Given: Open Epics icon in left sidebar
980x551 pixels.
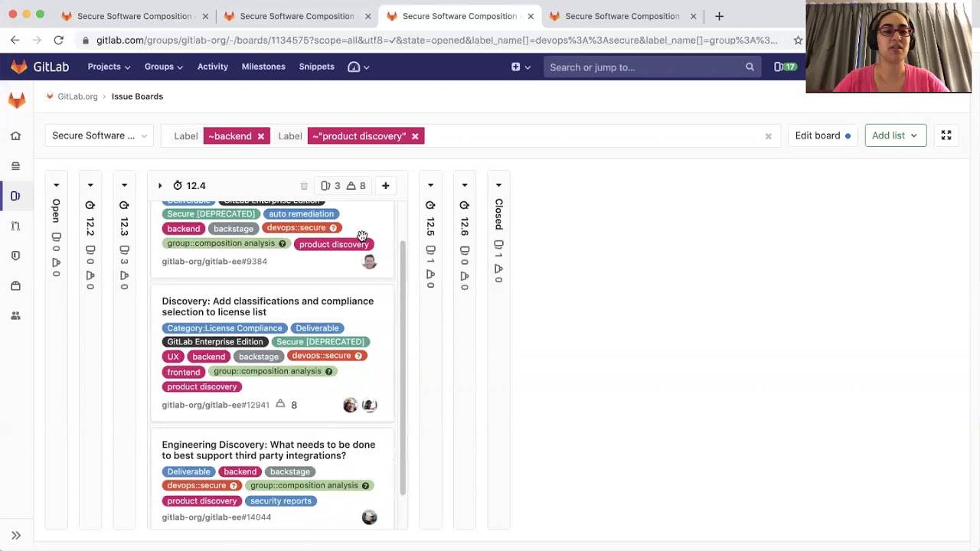Looking at the screenshot, I should coord(15,165).
